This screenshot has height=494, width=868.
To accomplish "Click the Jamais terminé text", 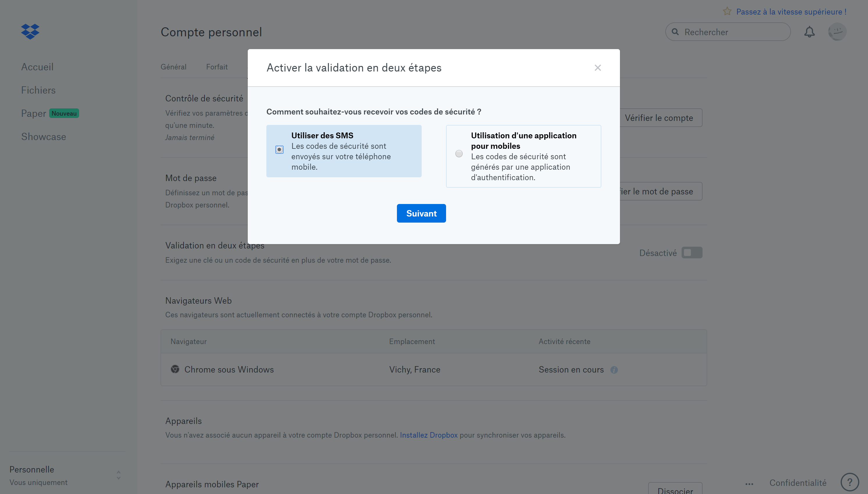I will click(189, 137).
